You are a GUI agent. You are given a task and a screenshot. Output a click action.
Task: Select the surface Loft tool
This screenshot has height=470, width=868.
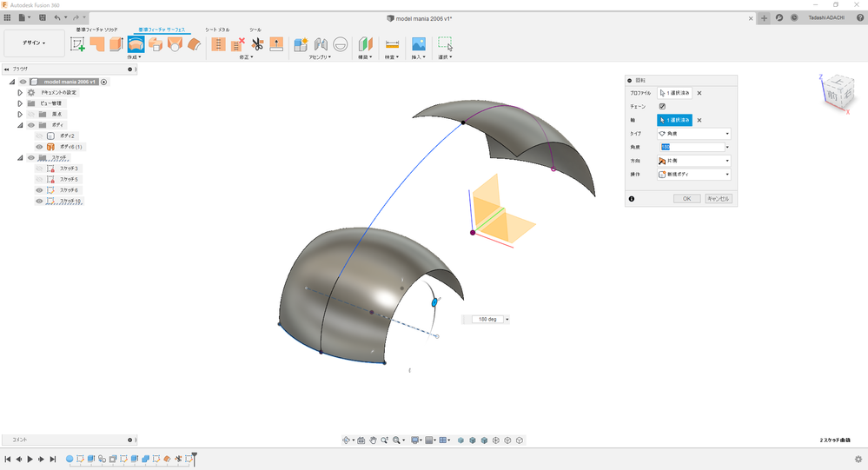point(175,44)
